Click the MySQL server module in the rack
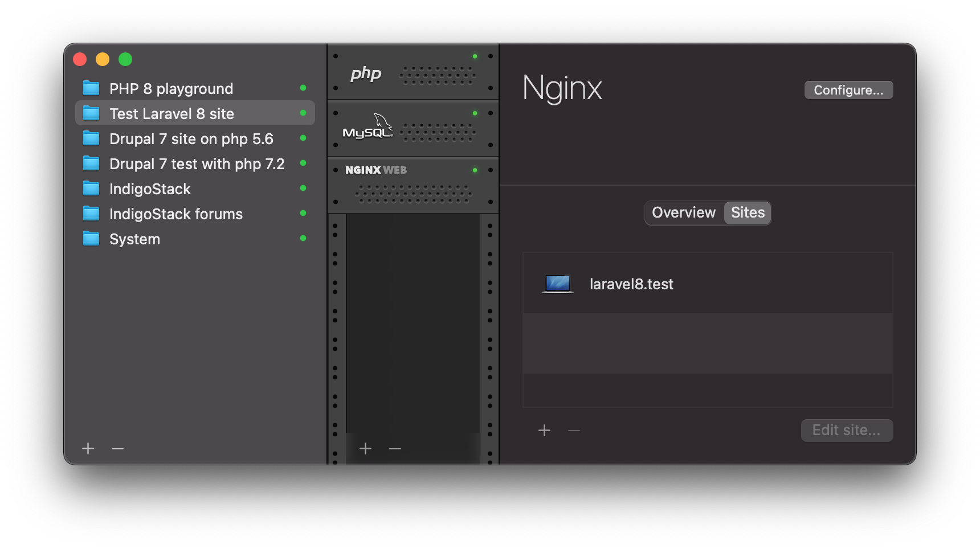Screen dimensions: 980x549 (x=413, y=128)
